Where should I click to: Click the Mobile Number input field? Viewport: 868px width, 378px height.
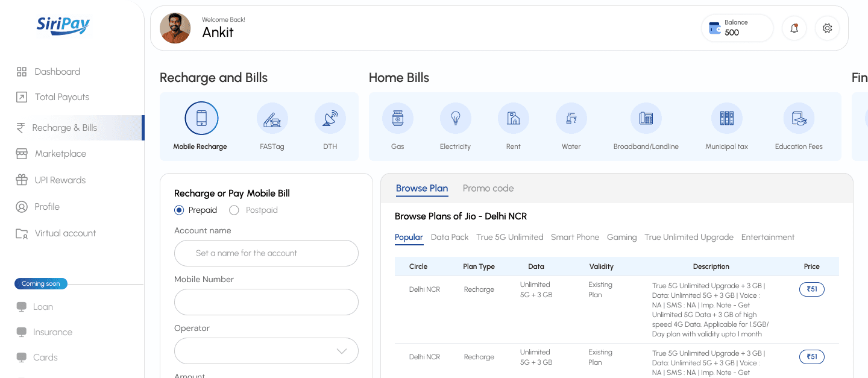point(266,302)
